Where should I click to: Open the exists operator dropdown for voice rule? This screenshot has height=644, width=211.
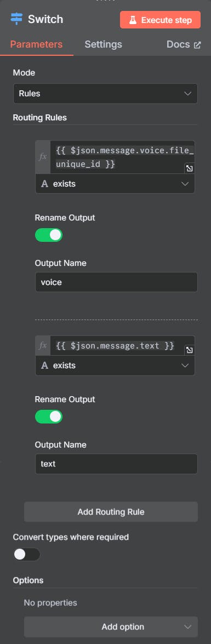pyautogui.click(x=115, y=184)
